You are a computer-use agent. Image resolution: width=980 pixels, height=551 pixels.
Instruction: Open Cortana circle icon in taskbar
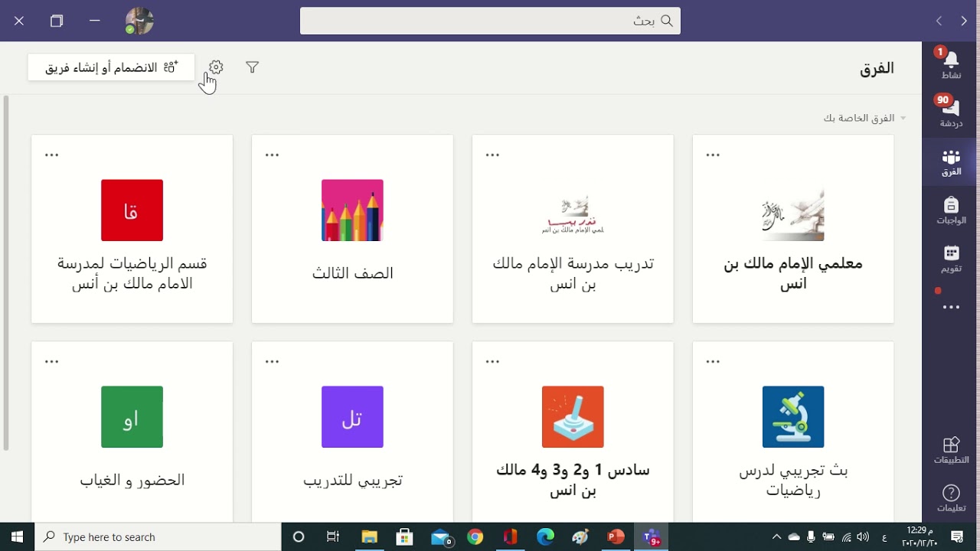tap(299, 537)
